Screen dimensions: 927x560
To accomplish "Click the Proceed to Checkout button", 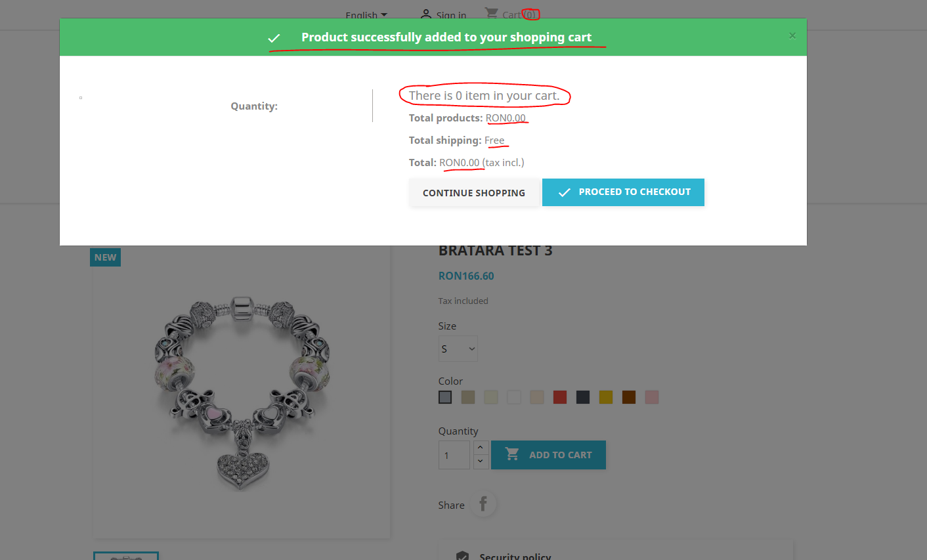I will [623, 192].
